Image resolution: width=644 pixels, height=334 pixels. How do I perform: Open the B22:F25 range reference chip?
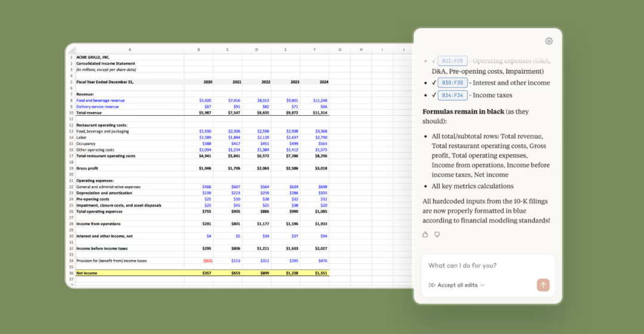coord(452,61)
